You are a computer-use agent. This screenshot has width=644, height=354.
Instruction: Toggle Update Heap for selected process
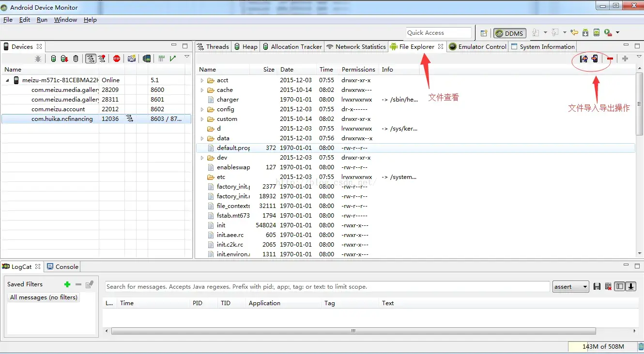(x=53, y=59)
